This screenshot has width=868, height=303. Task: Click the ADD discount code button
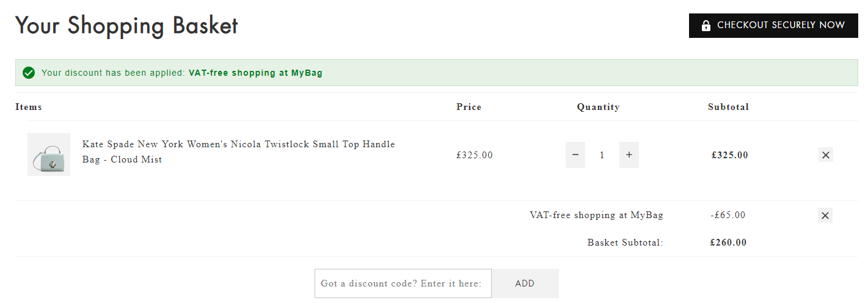(525, 283)
